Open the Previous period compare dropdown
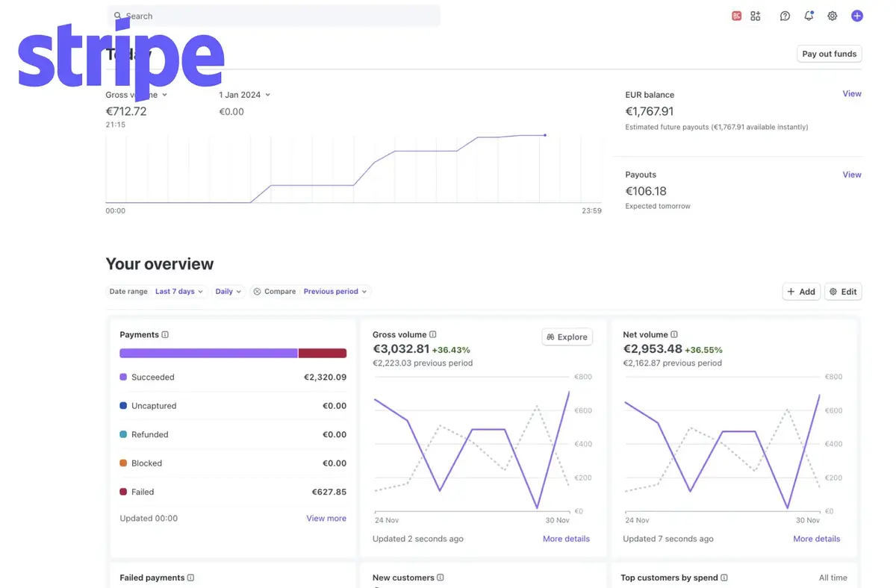 pos(335,292)
